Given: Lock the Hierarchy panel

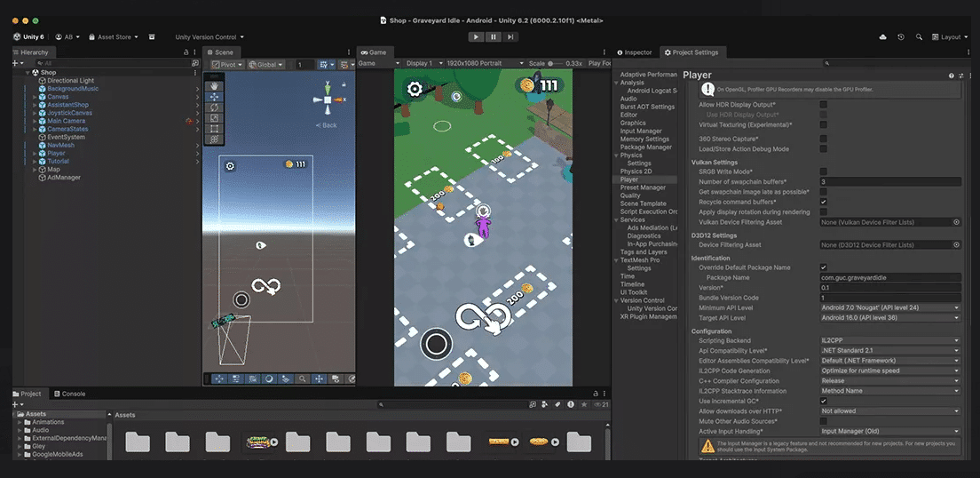Looking at the screenshot, I should pyautogui.click(x=186, y=52).
